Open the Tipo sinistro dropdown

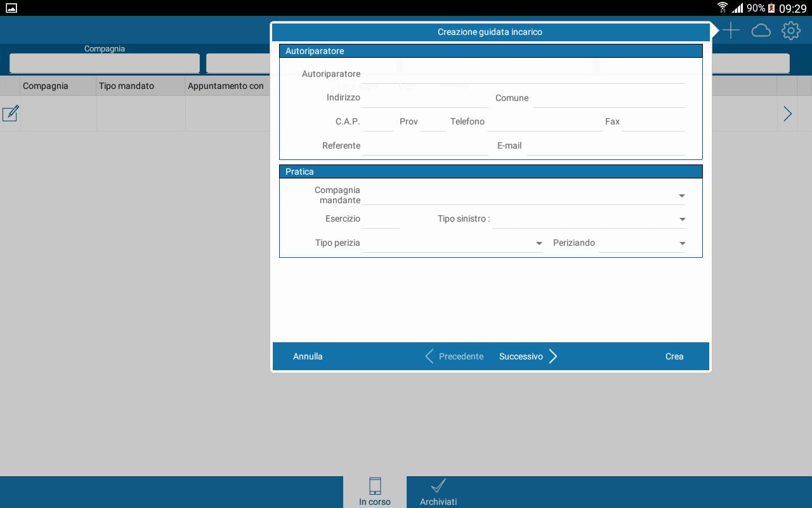point(682,219)
